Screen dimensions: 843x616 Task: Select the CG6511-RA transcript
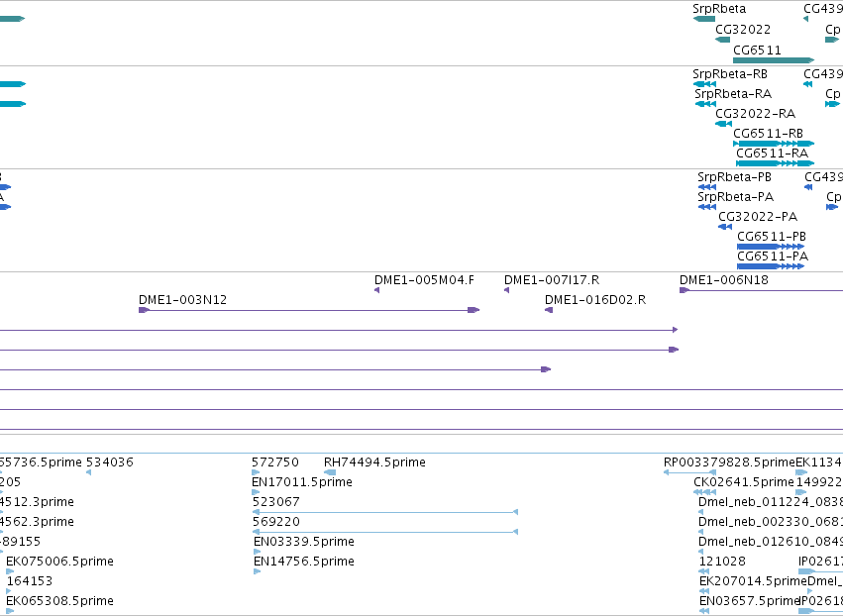pyautogui.click(x=776, y=162)
